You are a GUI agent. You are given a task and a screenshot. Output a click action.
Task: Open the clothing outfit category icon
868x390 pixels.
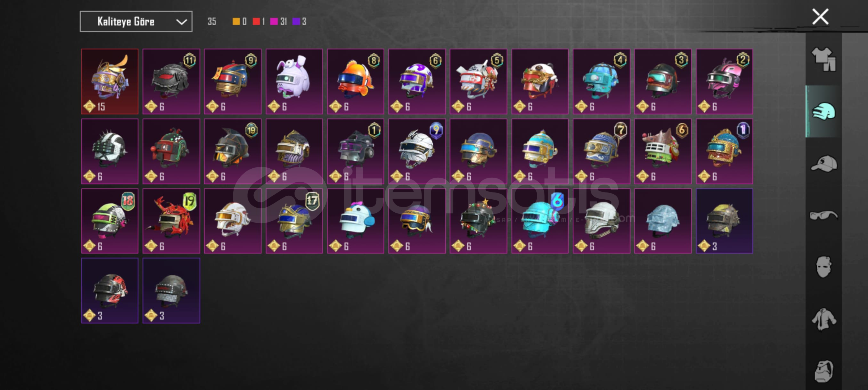coord(824,59)
